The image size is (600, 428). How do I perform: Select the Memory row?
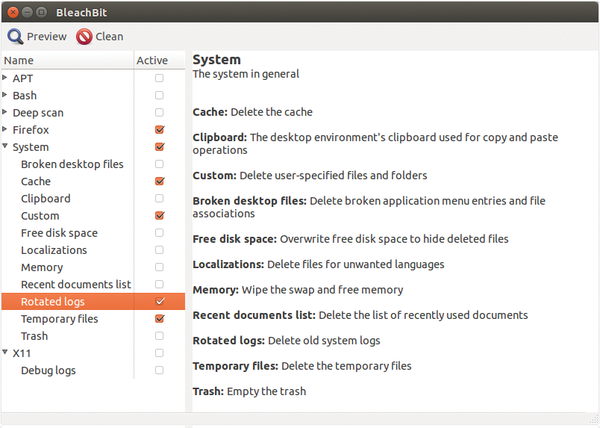pyautogui.click(x=93, y=267)
